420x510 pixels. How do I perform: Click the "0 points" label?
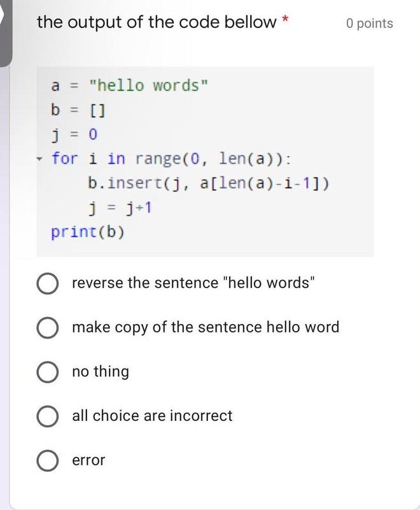point(371,23)
